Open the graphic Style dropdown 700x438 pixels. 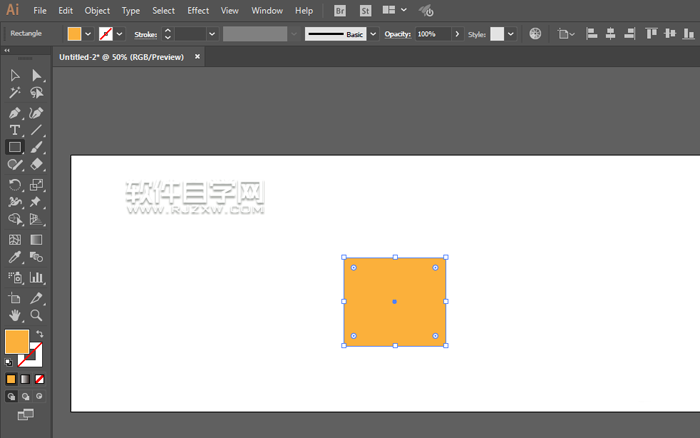click(511, 33)
